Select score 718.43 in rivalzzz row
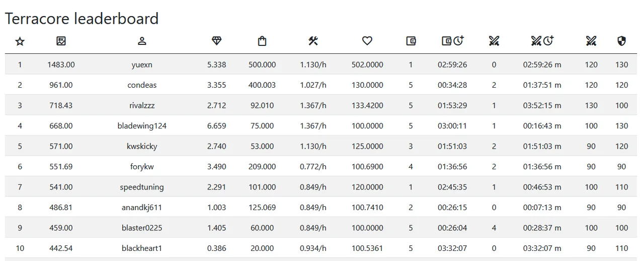The height and width of the screenshot is (261, 644). tap(61, 105)
